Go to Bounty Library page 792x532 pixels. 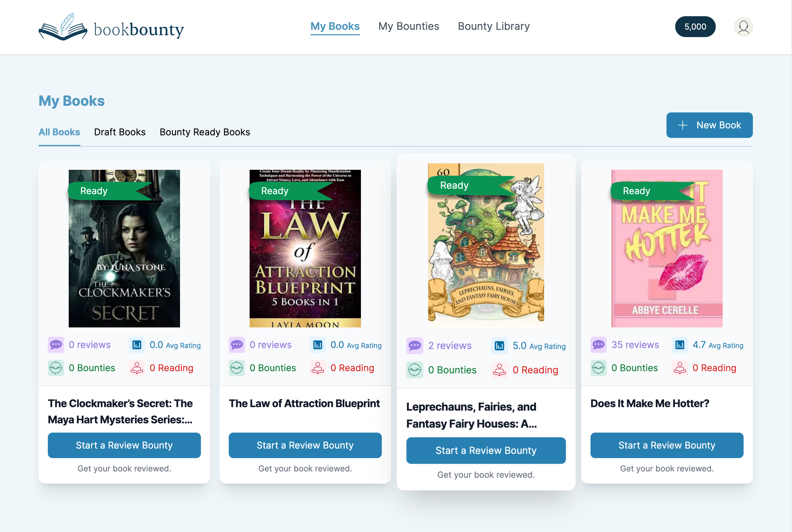tap(494, 26)
